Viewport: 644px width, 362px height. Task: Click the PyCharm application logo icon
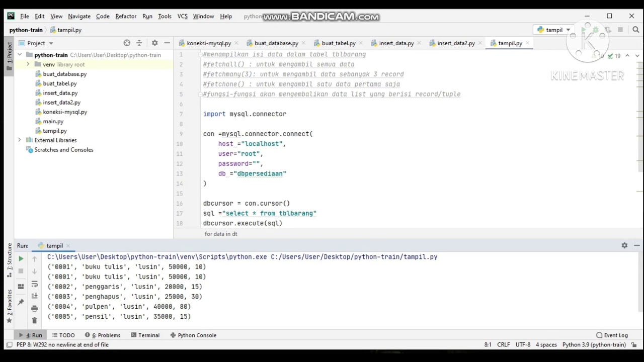click(11, 16)
